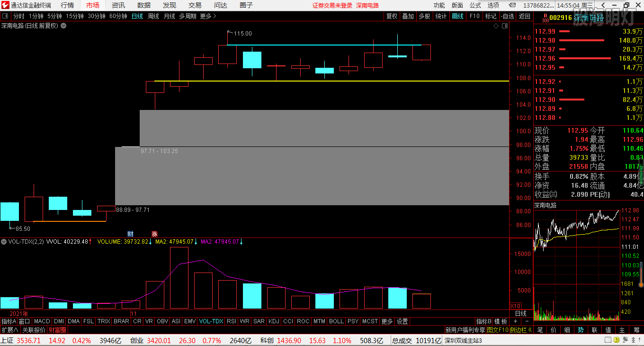
Task: Open the mail envelope icon in title bar
Action: [x=512, y=5]
